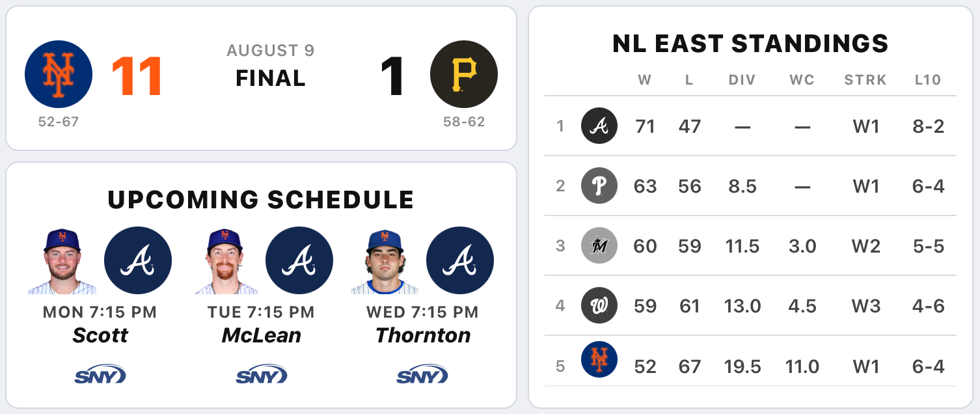Image resolution: width=980 pixels, height=414 pixels.
Task: Click the Braves logo for Wednesday's game
Action: click(460, 260)
